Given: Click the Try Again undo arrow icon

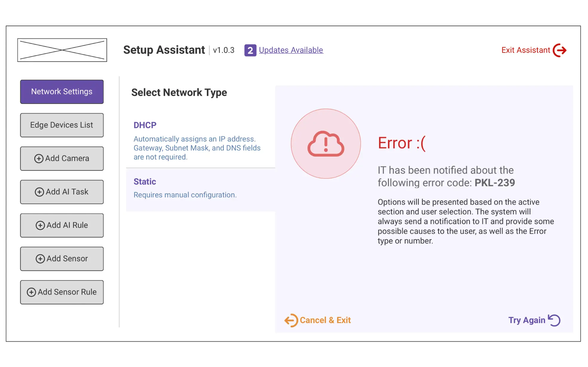Looking at the screenshot, I should (x=554, y=320).
